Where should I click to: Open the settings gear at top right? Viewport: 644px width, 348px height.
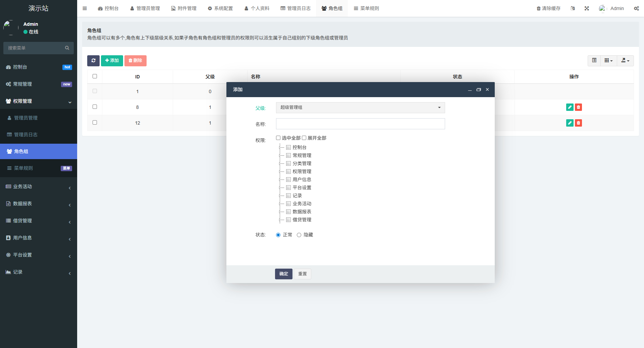636,8
